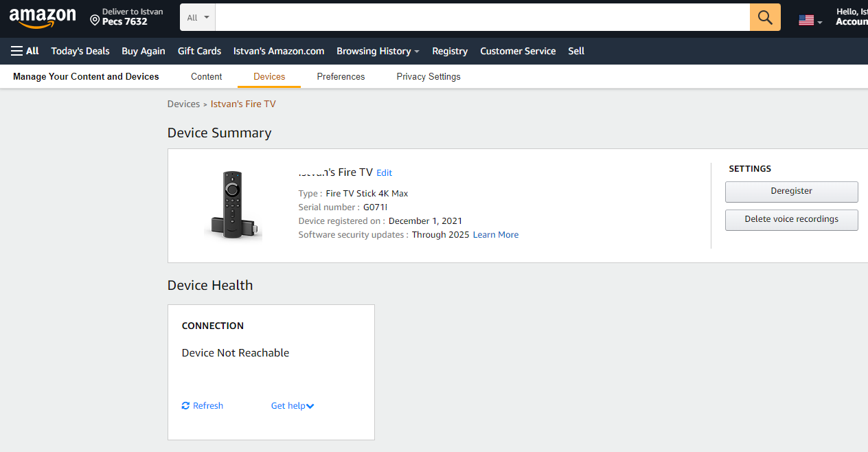Viewport: 868px width, 452px height.
Task: Open Istvan's Amazon.com
Action: pos(279,51)
